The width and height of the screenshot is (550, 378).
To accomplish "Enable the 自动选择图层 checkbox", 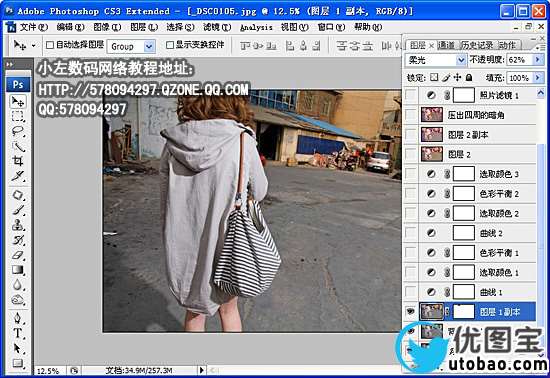I will click(x=50, y=45).
